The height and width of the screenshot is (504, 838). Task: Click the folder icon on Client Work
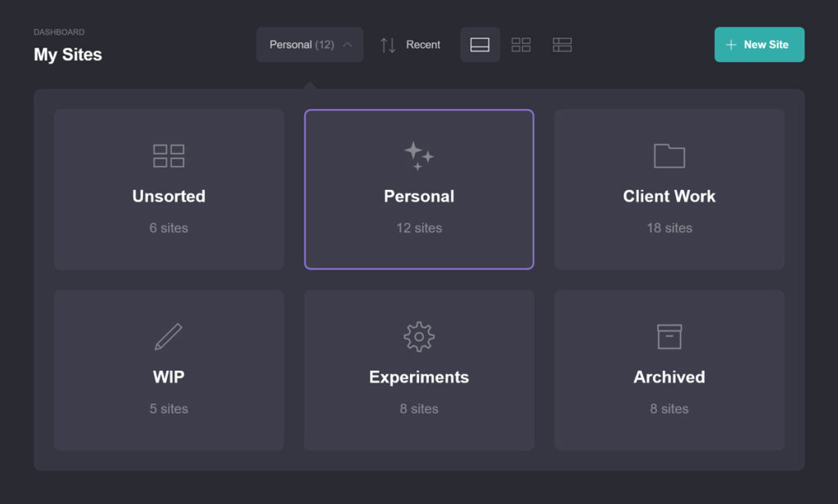(669, 155)
